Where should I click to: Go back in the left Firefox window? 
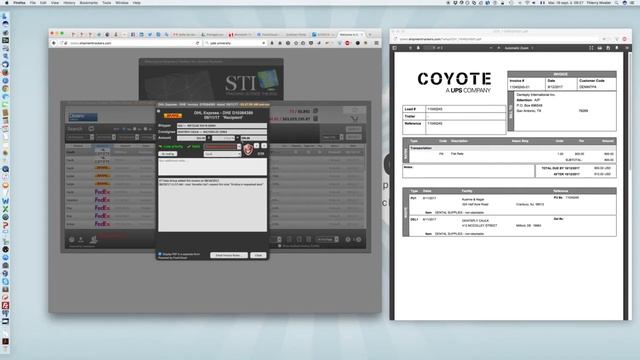click(53, 43)
